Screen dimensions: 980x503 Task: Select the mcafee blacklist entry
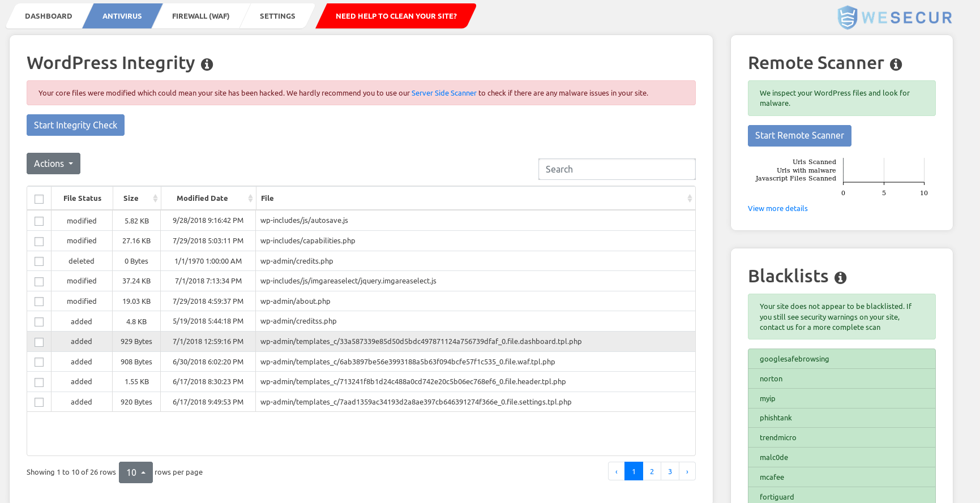click(x=841, y=478)
